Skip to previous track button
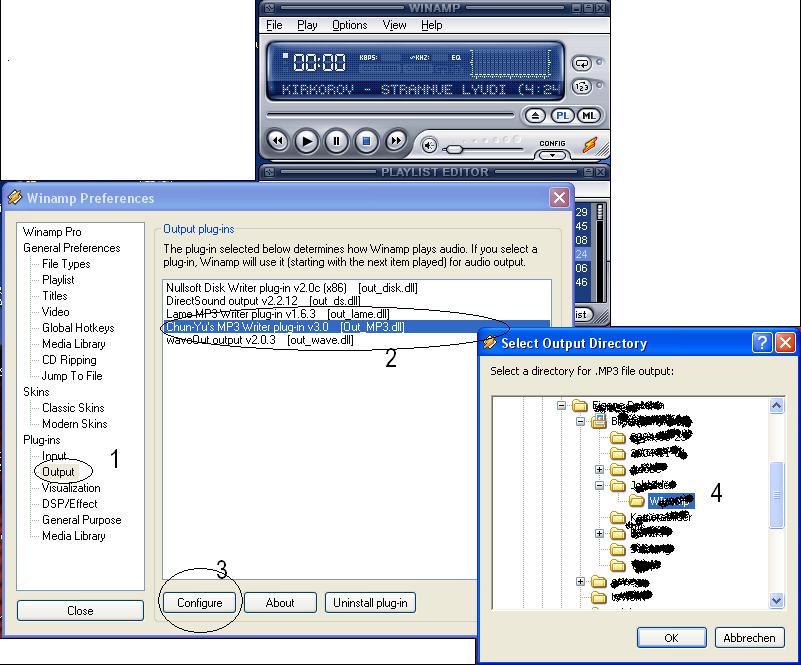 278,142
